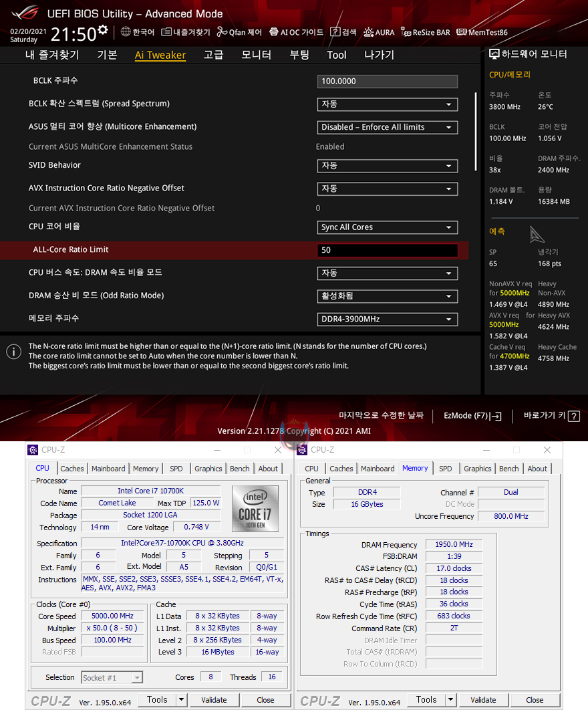Switch to 내 즐겨찾기 tab
588x710 pixels.
pyautogui.click(x=52, y=55)
